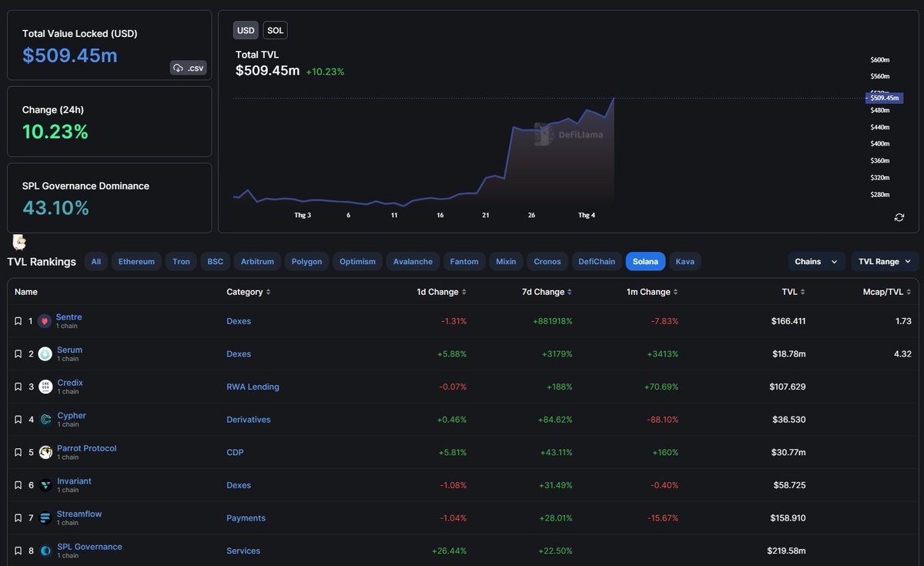Click the llama mascot icon above TVL Rankings
924x566 pixels.
tap(20, 243)
